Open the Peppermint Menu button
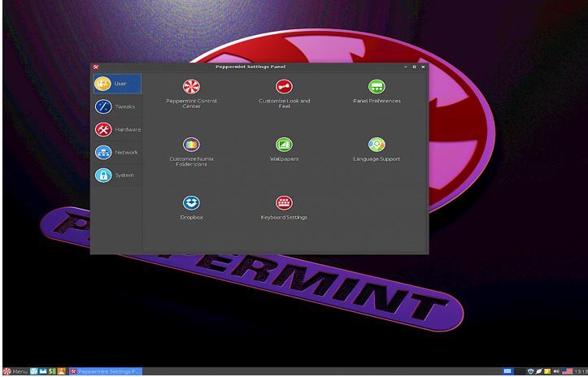The width and height of the screenshot is (588, 377). [x=15, y=371]
